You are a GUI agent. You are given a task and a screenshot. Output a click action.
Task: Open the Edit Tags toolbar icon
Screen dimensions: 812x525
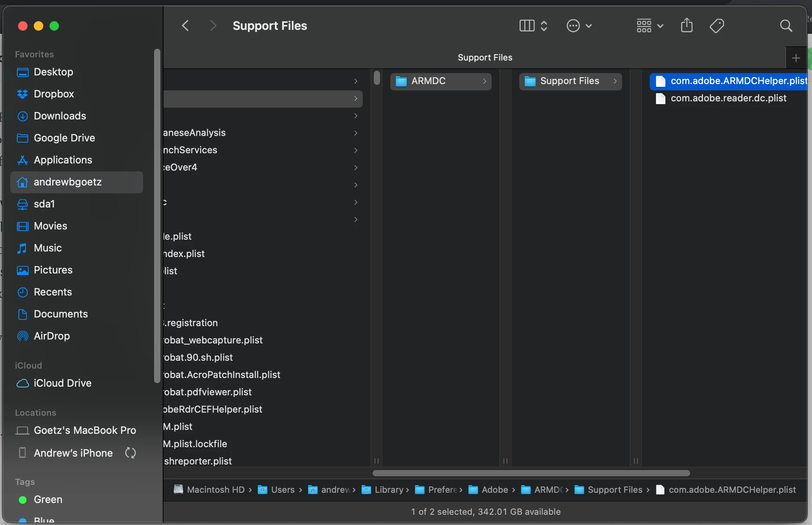click(x=716, y=26)
